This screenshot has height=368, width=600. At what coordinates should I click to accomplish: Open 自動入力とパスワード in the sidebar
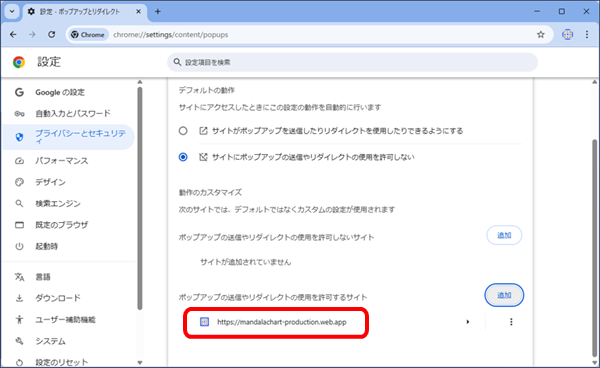point(69,114)
